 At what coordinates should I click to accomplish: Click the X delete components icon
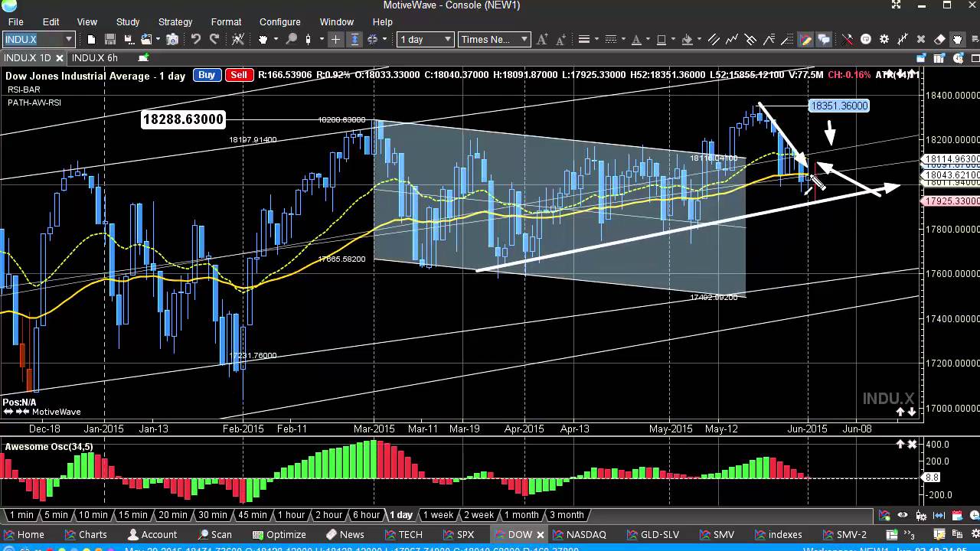(921, 39)
